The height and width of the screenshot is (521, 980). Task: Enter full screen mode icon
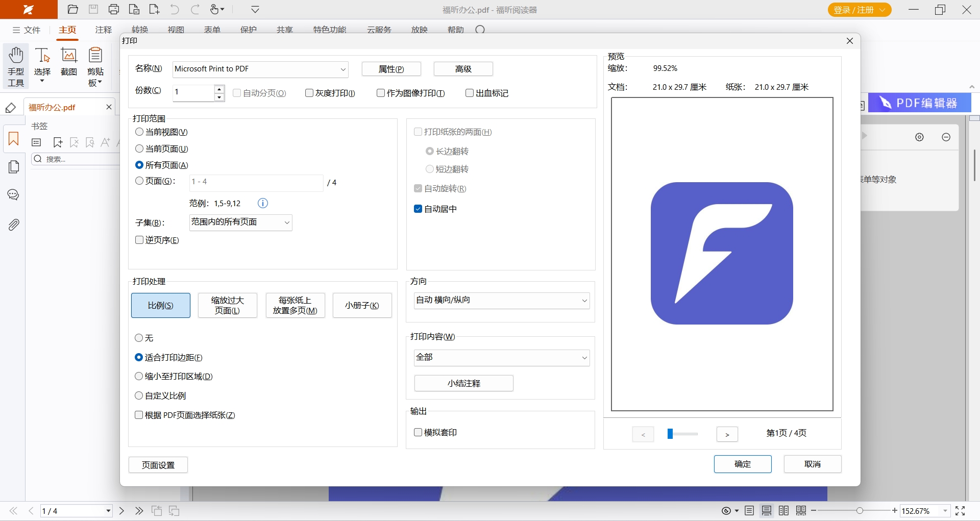pyautogui.click(x=960, y=511)
